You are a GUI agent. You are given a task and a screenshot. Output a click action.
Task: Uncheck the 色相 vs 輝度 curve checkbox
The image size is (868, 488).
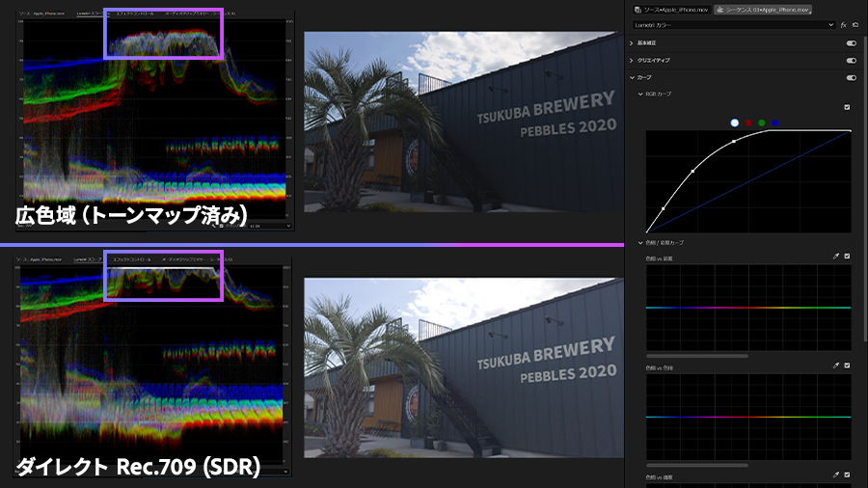[847, 474]
